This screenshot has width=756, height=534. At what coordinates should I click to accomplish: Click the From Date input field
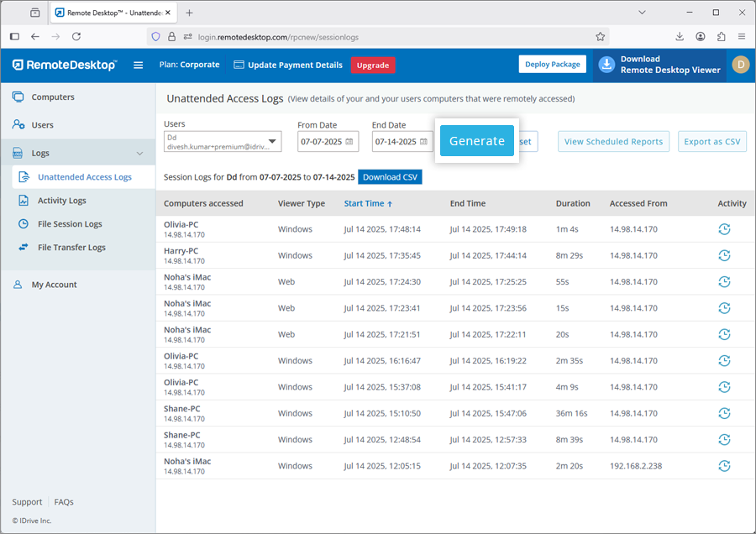321,142
